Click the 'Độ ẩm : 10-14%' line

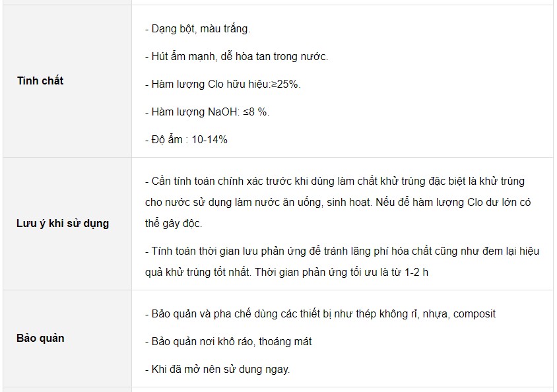click(186, 139)
